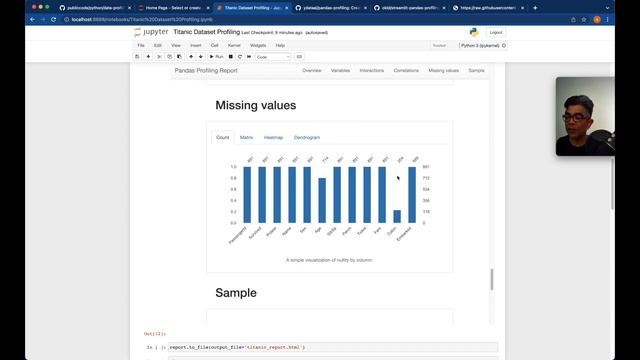The width and height of the screenshot is (640, 360).
Task: Go to Overview in the profiling report nav
Action: tap(311, 71)
